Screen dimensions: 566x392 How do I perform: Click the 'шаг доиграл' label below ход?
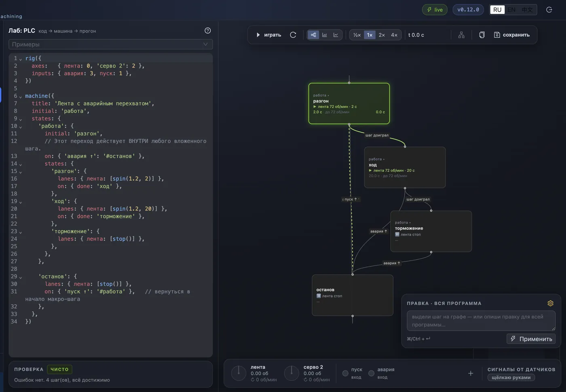(418, 199)
